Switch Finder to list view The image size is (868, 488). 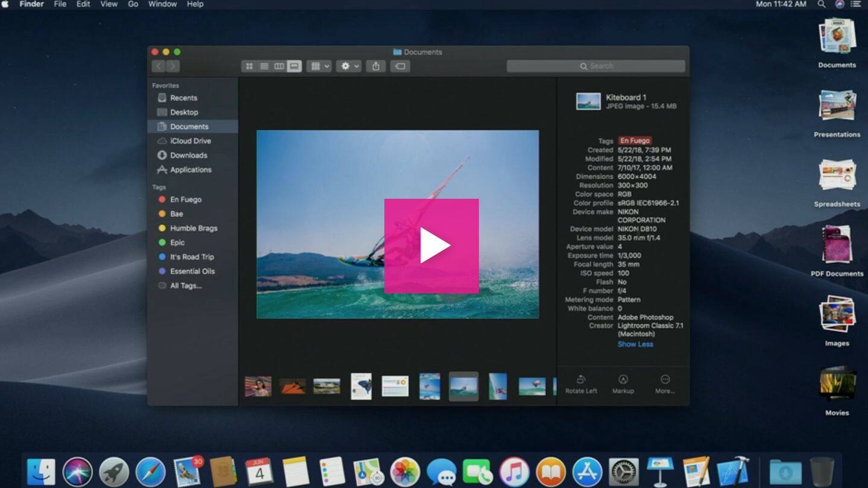264,66
